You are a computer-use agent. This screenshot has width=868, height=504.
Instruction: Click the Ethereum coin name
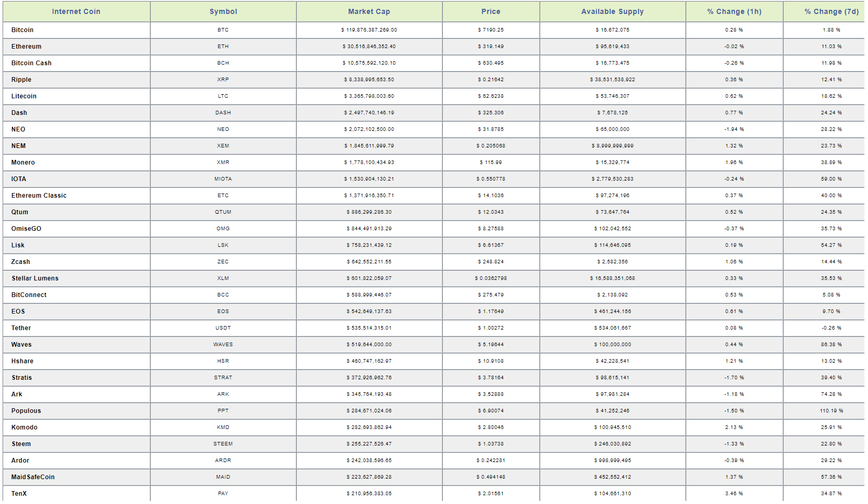(26, 47)
